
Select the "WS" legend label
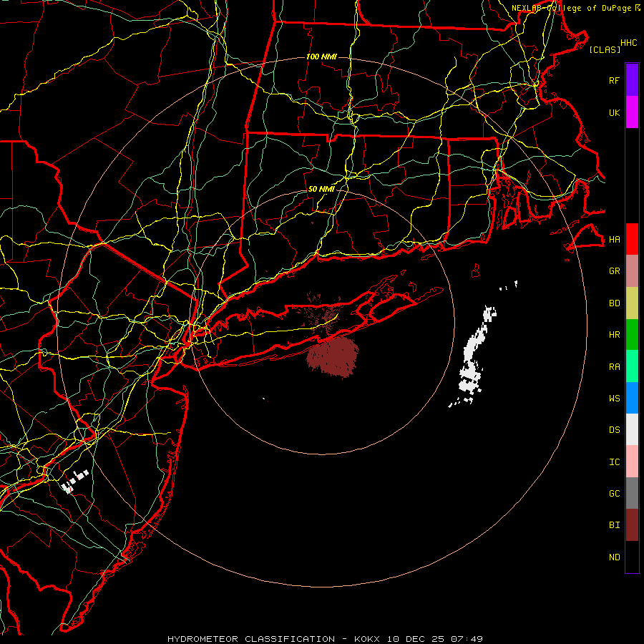coord(615,399)
